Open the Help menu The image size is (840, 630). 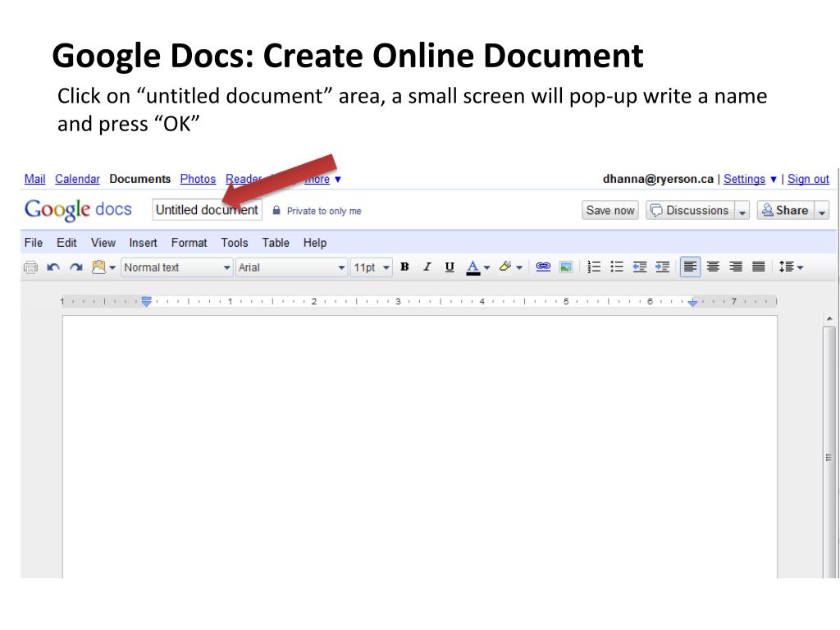[315, 243]
